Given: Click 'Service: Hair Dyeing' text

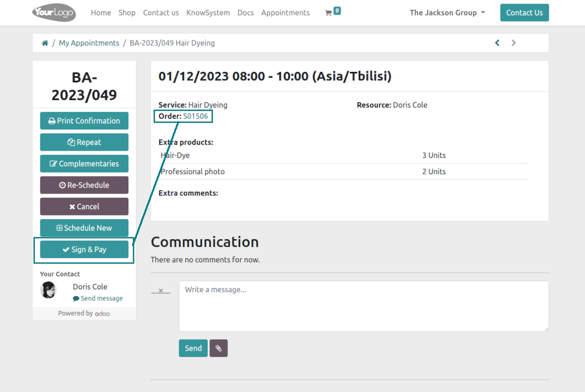Looking at the screenshot, I should [193, 105].
